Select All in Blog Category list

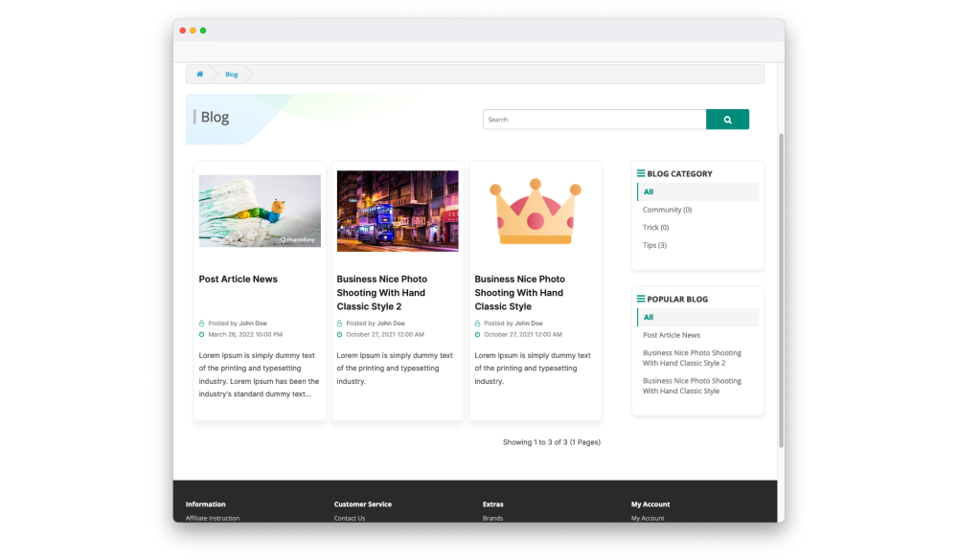[649, 192]
